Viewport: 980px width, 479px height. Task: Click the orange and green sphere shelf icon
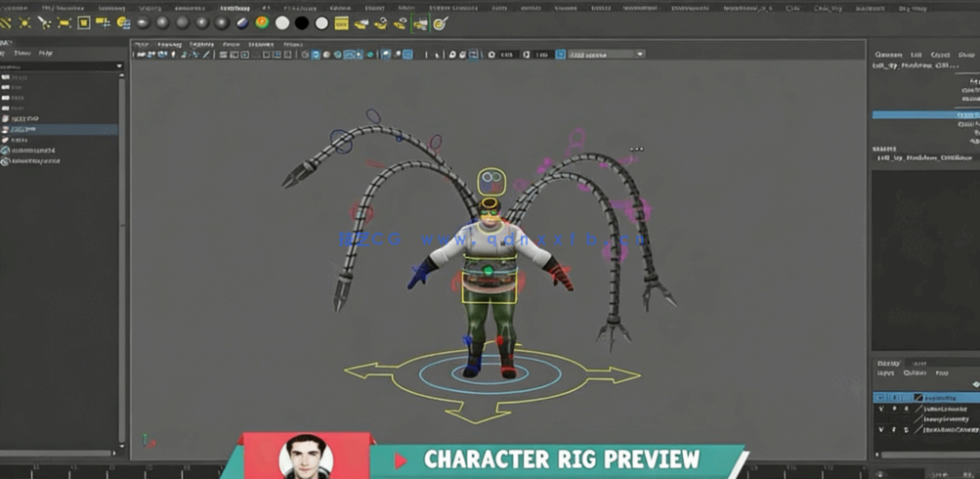pyautogui.click(x=262, y=22)
